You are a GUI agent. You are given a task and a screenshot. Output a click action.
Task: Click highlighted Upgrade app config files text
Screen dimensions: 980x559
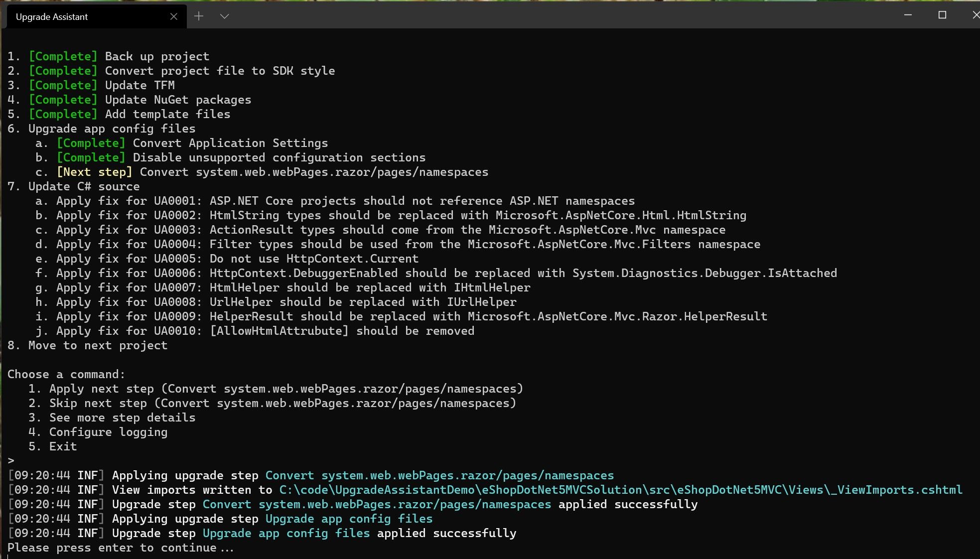click(x=348, y=518)
